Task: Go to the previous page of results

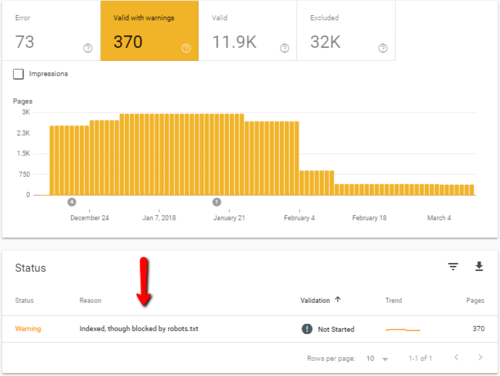Action: (456, 357)
